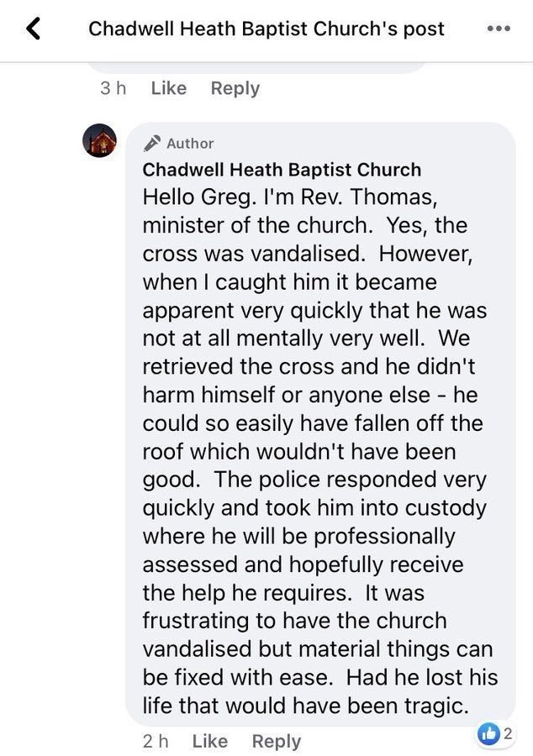Screen dimensions: 533x756
Task: Tap the sentence 'The police responded very'
Action: click(x=351, y=480)
